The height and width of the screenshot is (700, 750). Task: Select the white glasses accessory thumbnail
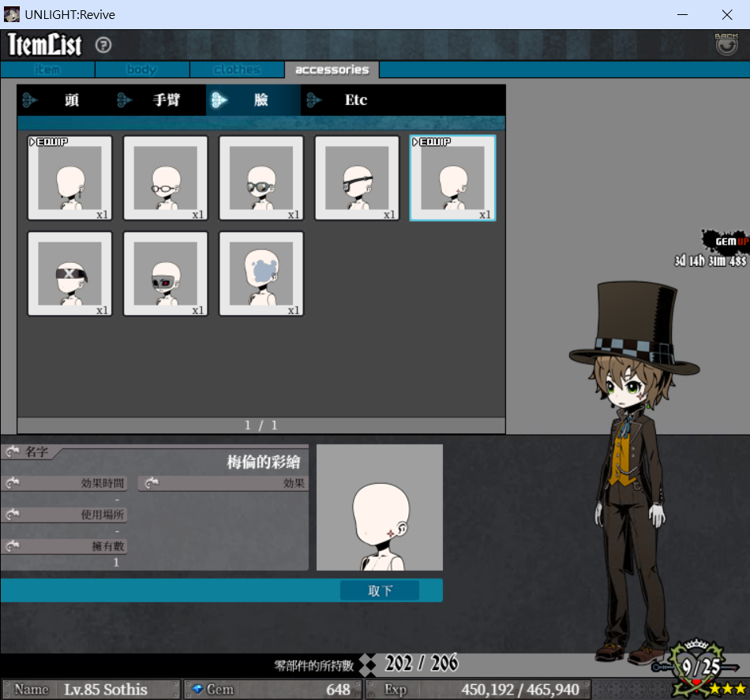166,178
